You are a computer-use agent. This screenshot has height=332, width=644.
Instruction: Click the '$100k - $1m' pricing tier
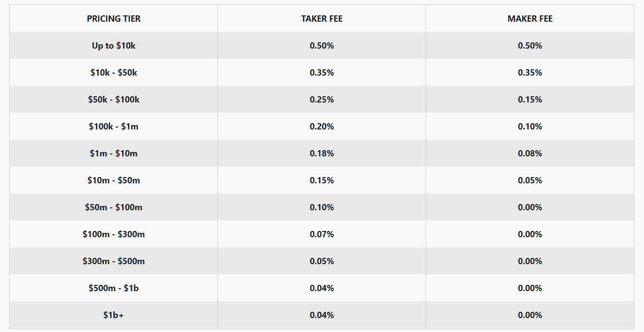coord(114,127)
